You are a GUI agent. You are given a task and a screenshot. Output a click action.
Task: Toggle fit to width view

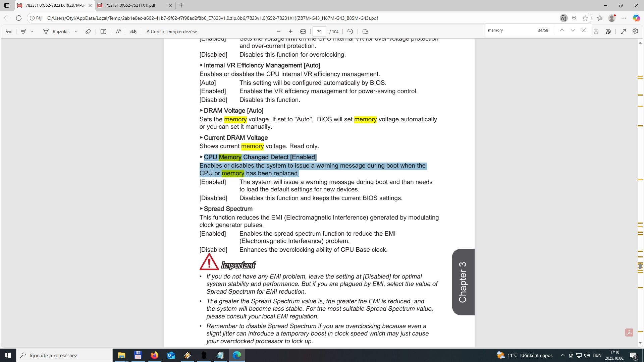(303, 32)
